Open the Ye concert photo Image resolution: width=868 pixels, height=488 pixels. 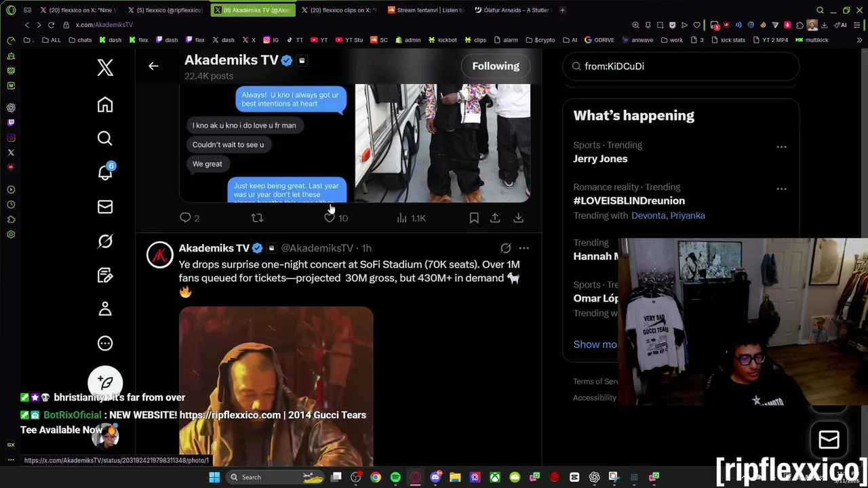coord(276,386)
